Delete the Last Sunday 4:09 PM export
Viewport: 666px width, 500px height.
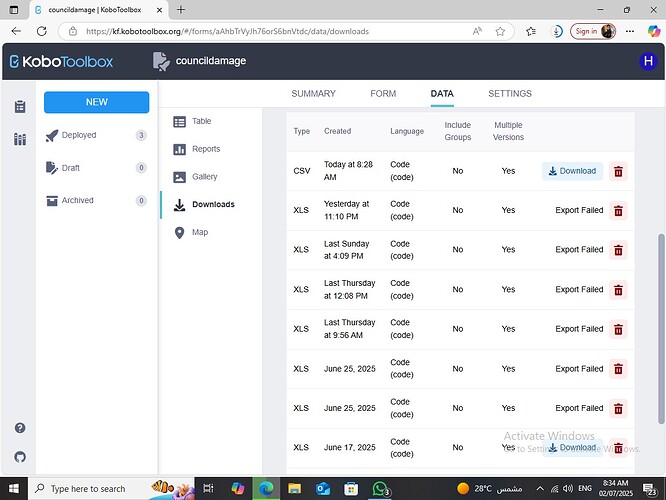tap(618, 250)
